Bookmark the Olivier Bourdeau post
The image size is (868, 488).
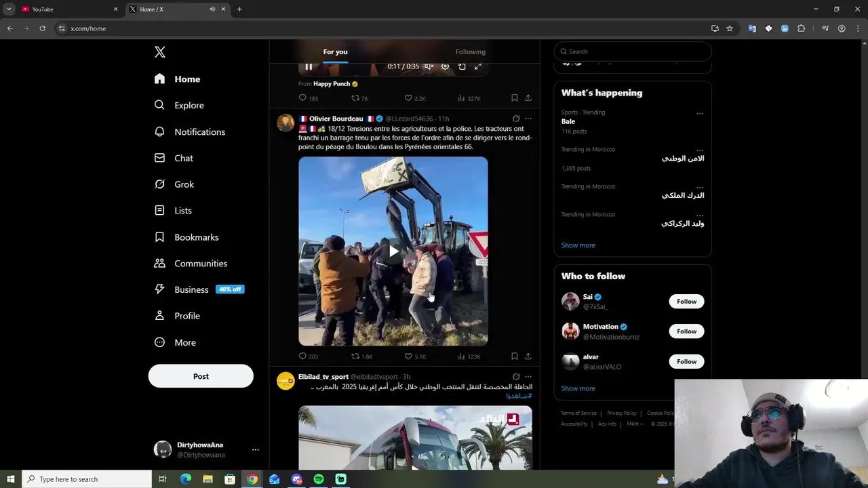click(x=514, y=357)
